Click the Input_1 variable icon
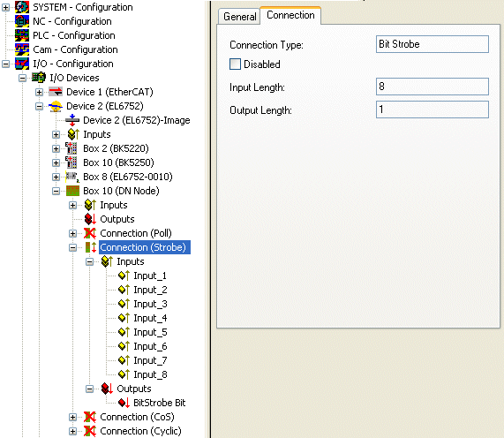Image resolution: width=504 pixels, height=438 pixels. pyautogui.click(x=124, y=276)
